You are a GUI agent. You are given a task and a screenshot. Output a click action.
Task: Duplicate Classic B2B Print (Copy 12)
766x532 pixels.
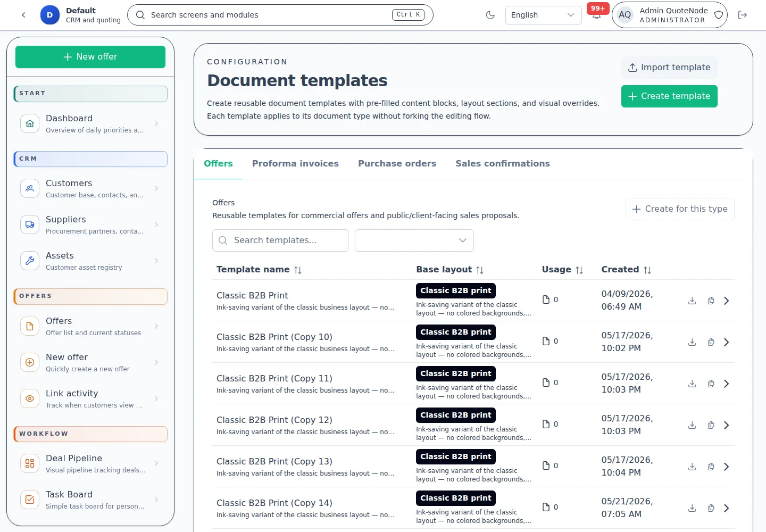click(x=711, y=425)
